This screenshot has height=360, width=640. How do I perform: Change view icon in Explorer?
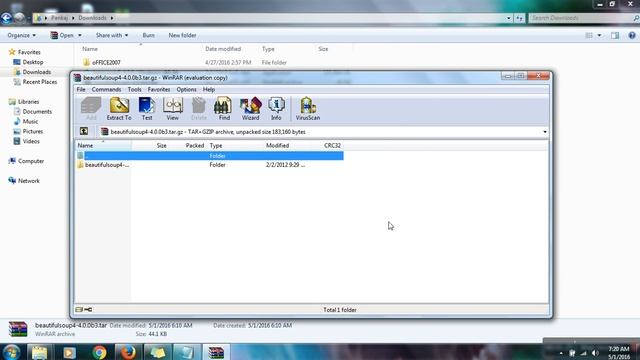click(x=589, y=36)
